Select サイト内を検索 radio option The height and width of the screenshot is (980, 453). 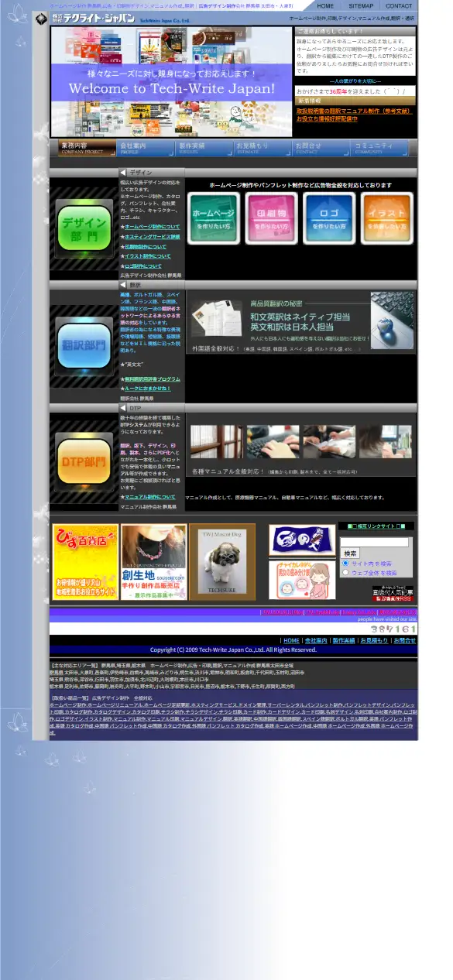345,564
